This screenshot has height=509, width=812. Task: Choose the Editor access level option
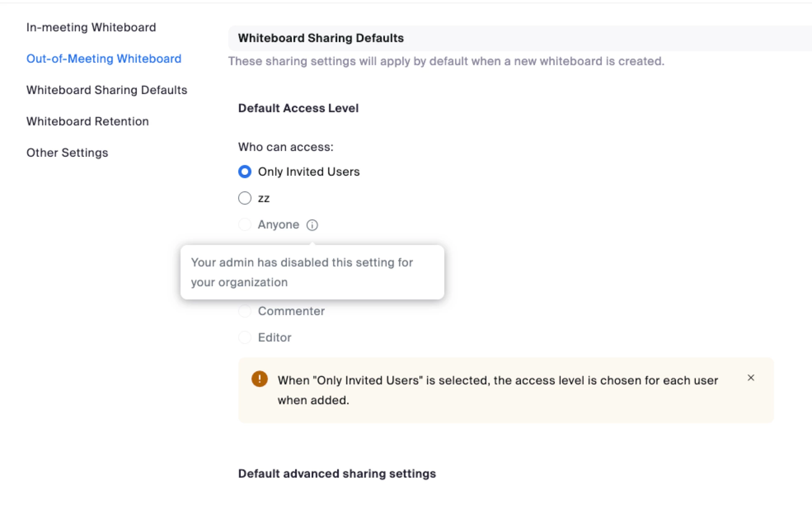click(245, 337)
